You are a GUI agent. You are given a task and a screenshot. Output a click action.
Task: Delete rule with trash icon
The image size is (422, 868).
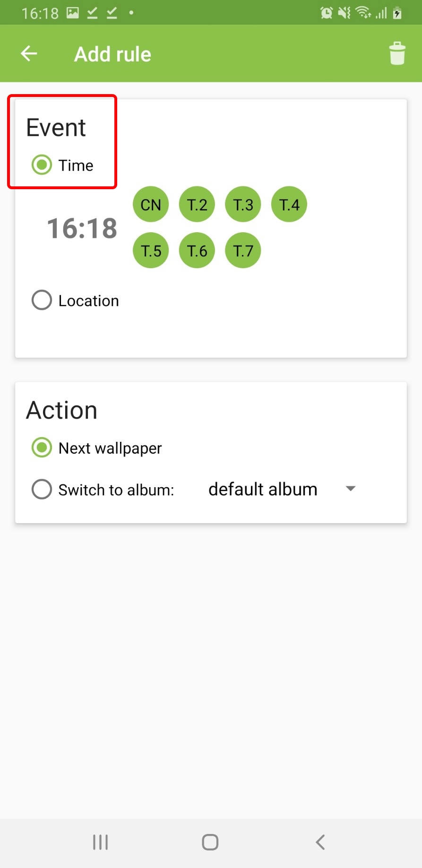pos(397,53)
